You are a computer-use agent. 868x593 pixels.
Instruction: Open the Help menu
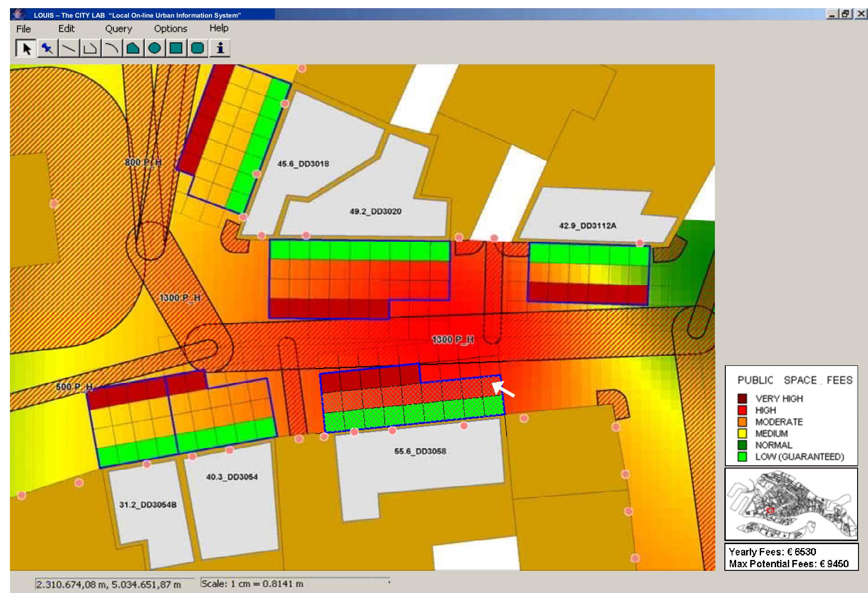click(219, 28)
